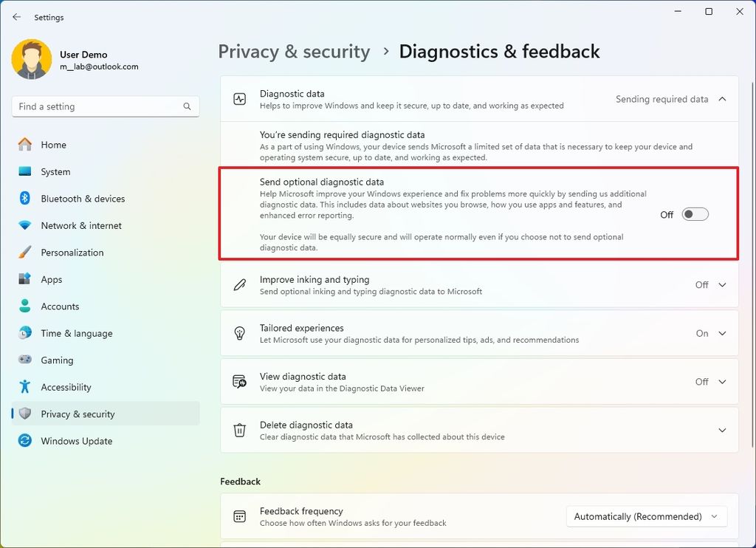Open the Feedback frequency dropdown

[x=646, y=516]
